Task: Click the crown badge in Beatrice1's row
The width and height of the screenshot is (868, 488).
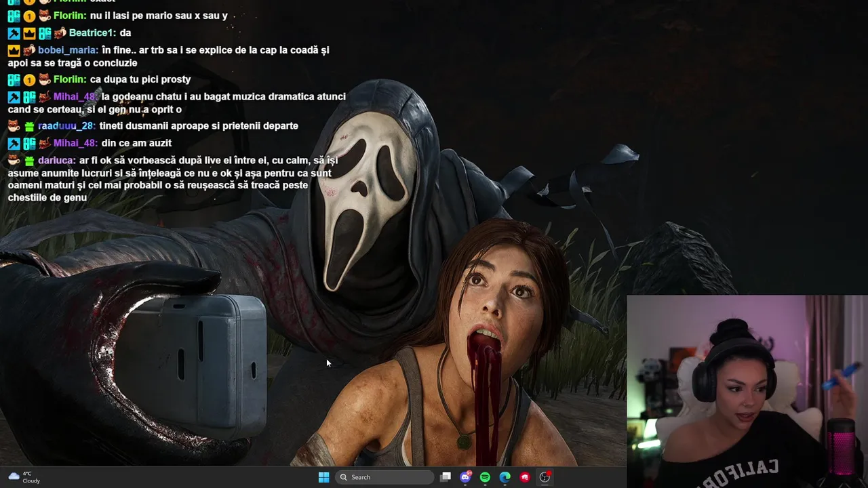Action: [x=29, y=33]
